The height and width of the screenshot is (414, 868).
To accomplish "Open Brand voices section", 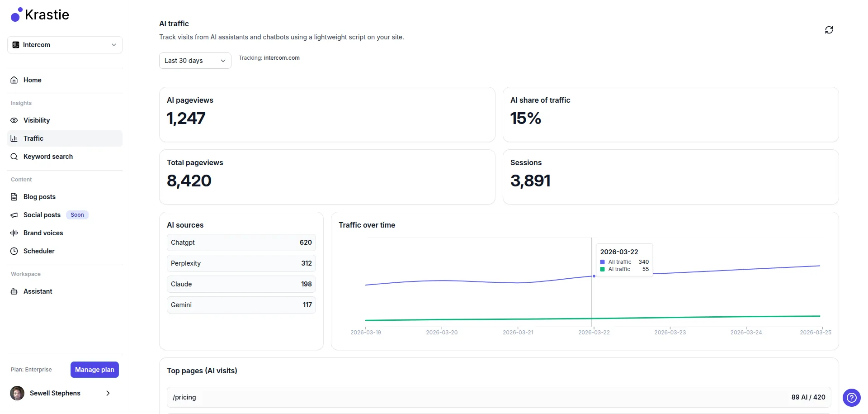I will click(65, 233).
